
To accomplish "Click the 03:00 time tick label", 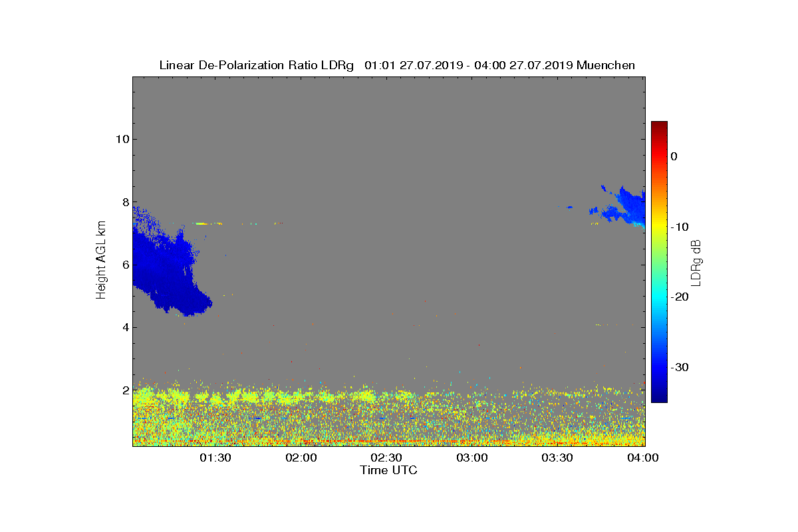I will click(x=472, y=458).
